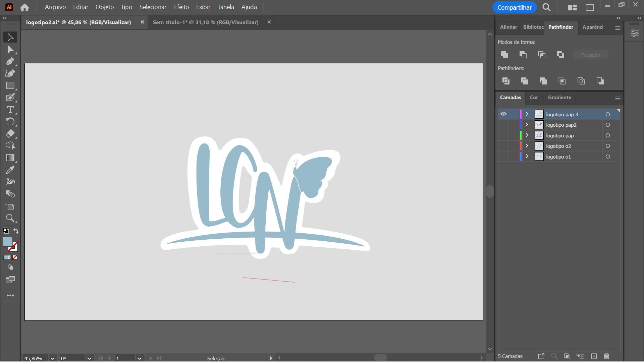Open the zoom level dropdown
This screenshot has height=362, width=644.
[x=52, y=358]
